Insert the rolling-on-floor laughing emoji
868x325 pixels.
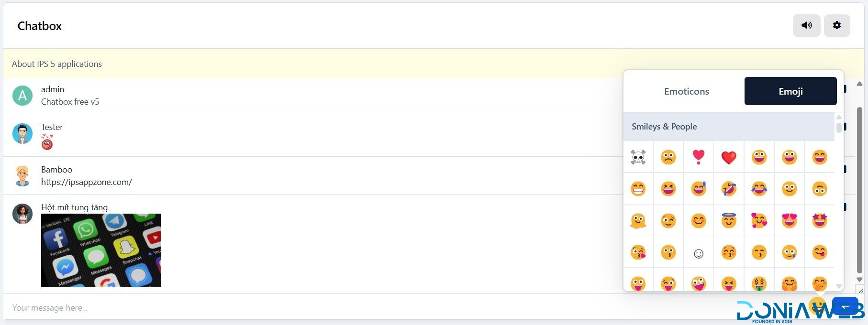[x=728, y=189]
